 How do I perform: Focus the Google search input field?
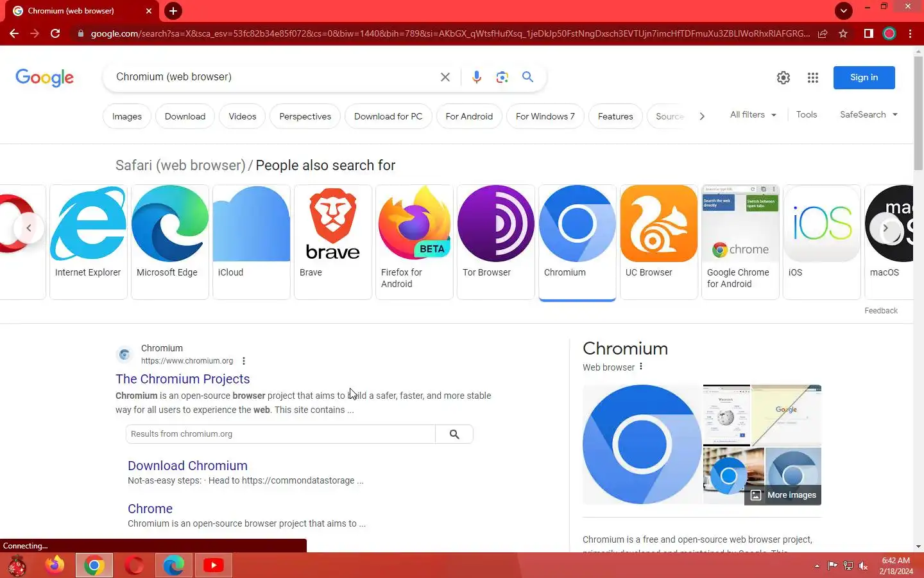273,77
